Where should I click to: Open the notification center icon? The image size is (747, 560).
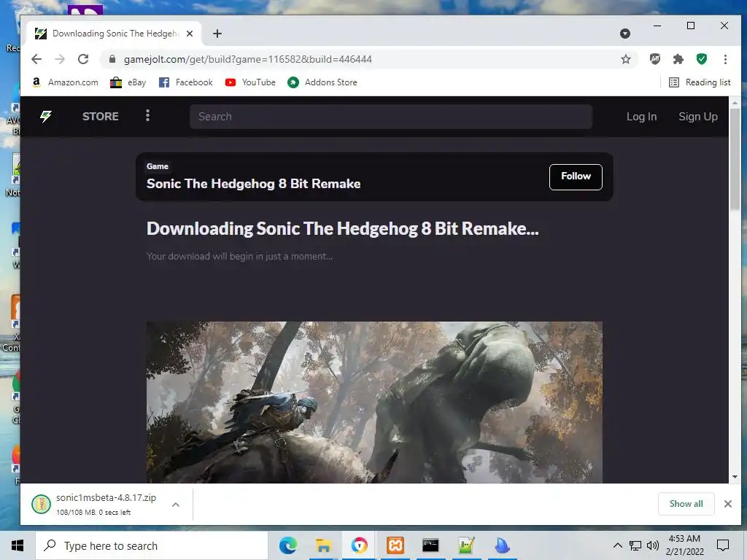click(723, 545)
